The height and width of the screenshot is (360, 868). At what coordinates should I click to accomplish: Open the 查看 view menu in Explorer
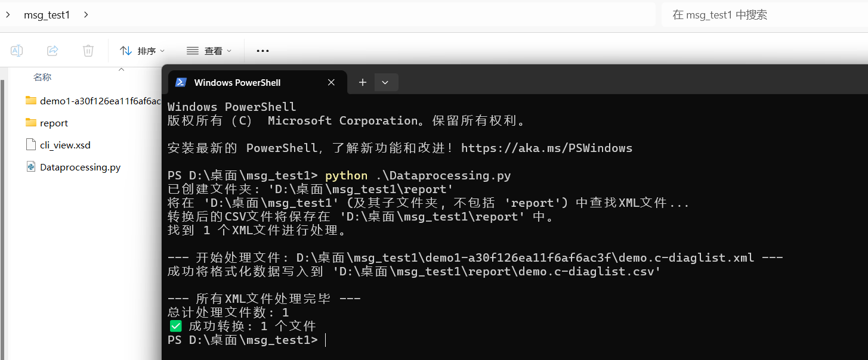click(209, 51)
